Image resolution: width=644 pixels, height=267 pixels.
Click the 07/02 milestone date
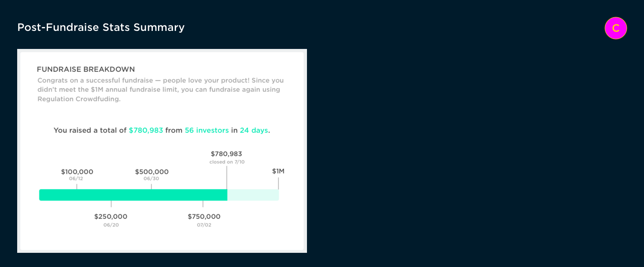pyautogui.click(x=204, y=225)
